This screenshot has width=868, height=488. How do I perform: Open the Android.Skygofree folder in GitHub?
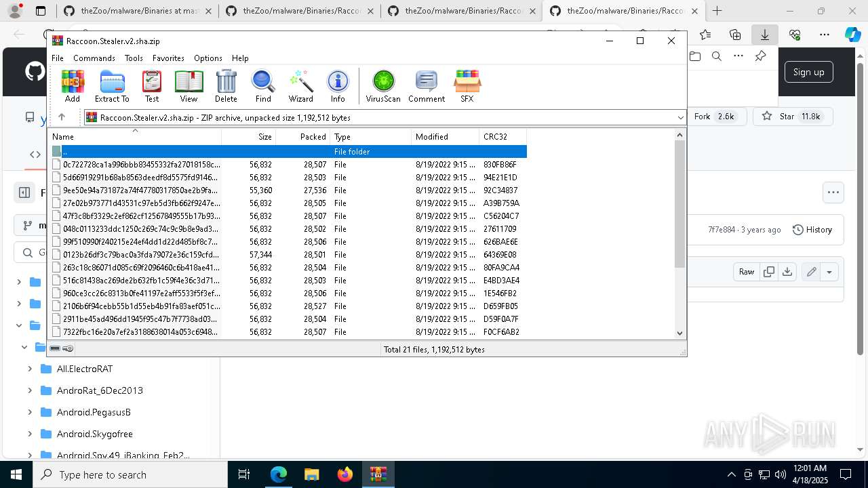tap(95, 434)
